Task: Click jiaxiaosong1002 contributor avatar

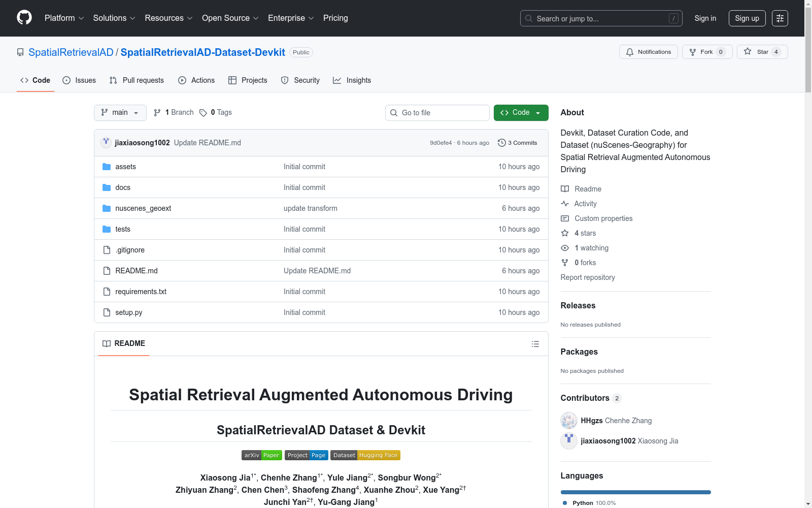Action: tap(569, 441)
